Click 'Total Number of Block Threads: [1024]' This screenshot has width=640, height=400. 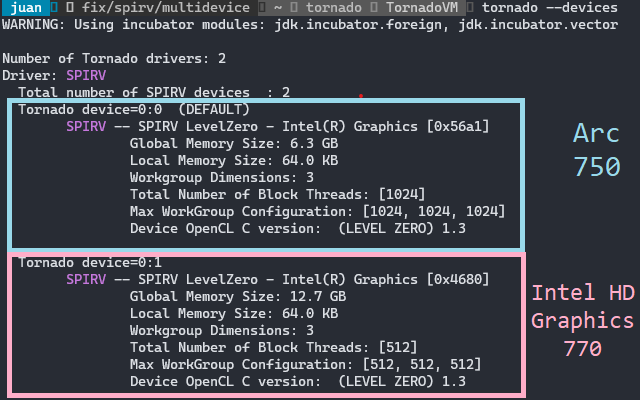click(x=278, y=195)
